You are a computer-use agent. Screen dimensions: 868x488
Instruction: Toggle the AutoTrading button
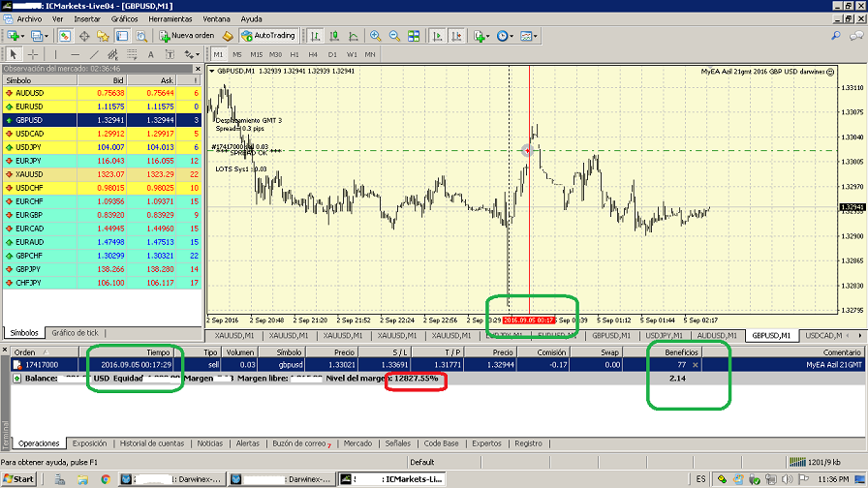267,36
